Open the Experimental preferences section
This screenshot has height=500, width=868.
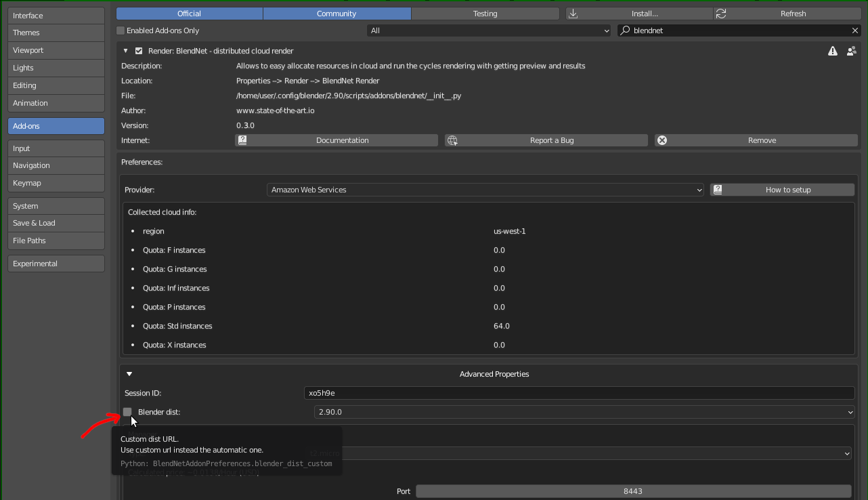coord(56,264)
